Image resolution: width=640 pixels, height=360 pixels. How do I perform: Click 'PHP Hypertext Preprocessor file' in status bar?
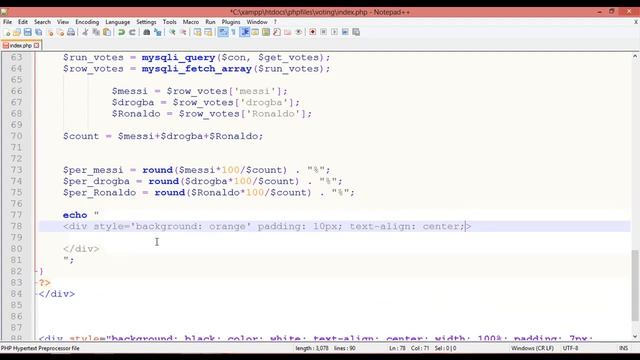tap(40, 348)
